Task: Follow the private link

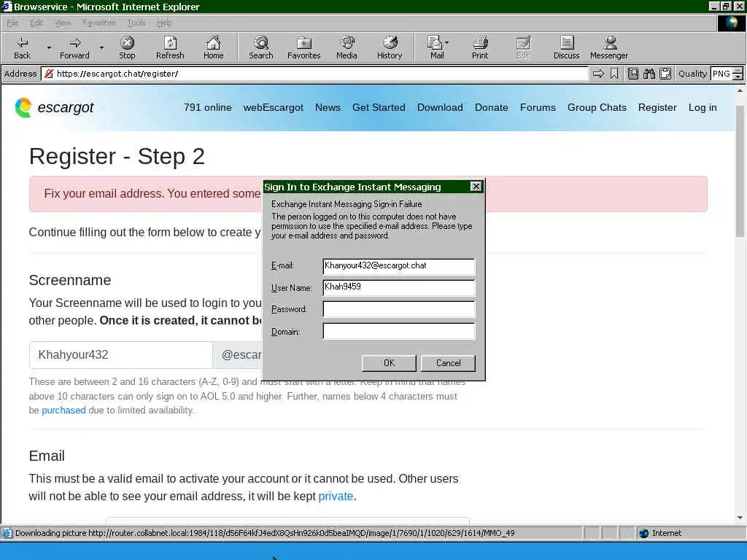Action: [x=336, y=496]
